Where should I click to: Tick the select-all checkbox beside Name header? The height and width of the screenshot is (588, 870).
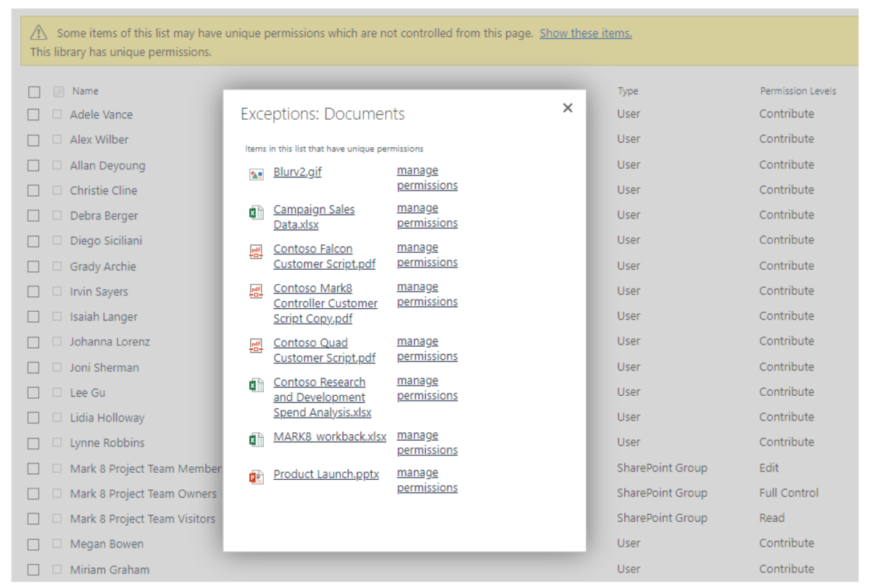click(x=34, y=92)
